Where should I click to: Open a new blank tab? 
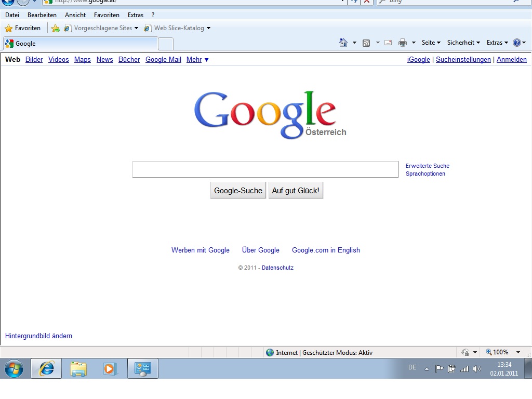click(x=166, y=44)
